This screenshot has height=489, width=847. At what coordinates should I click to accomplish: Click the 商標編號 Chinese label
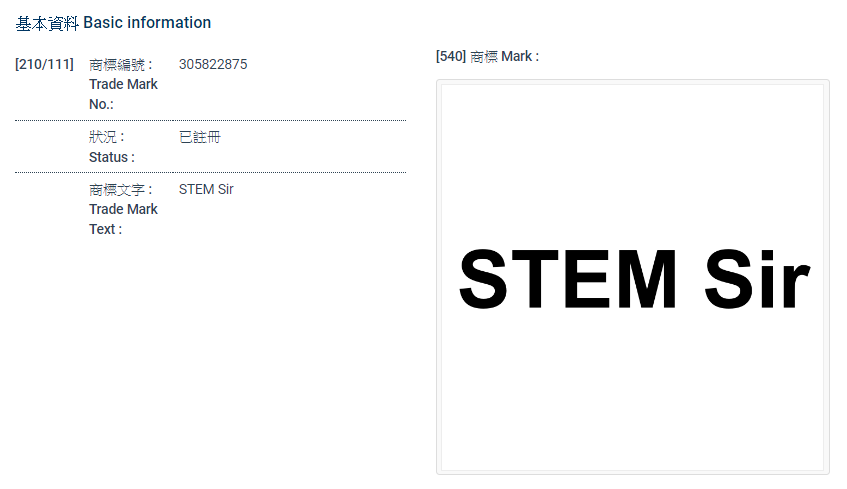[x=119, y=65]
